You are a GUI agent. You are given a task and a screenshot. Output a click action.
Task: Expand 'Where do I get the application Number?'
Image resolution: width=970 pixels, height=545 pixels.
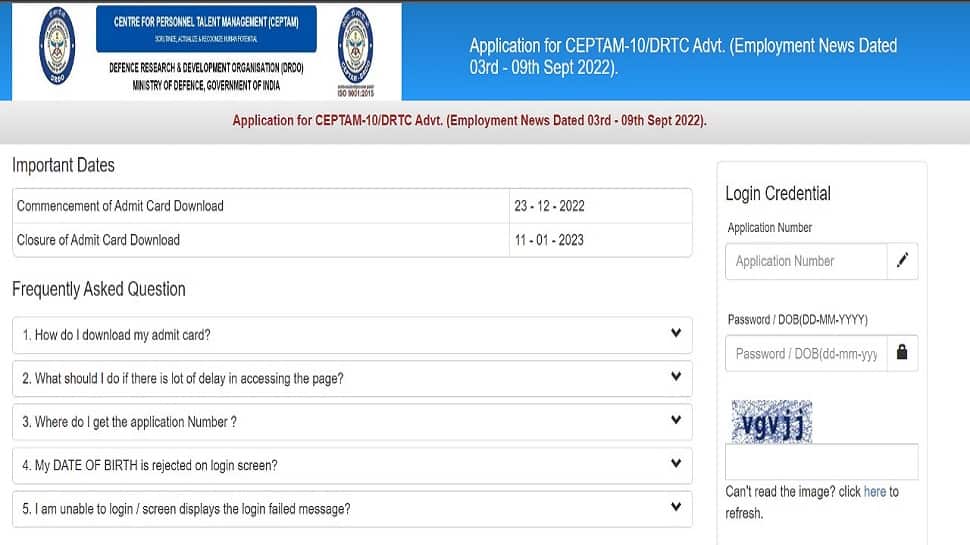click(x=352, y=422)
